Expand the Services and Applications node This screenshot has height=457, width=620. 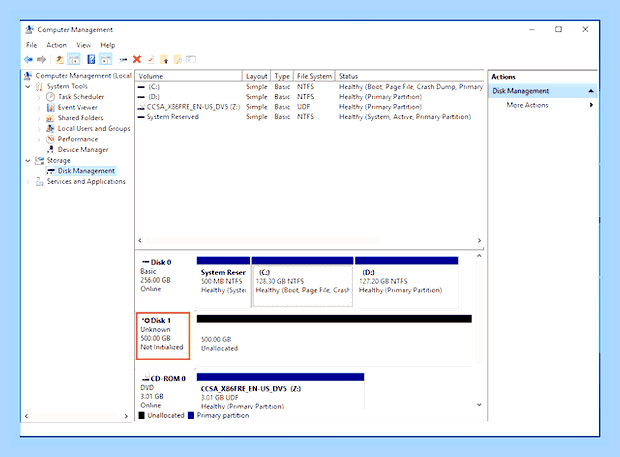(28, 182)
